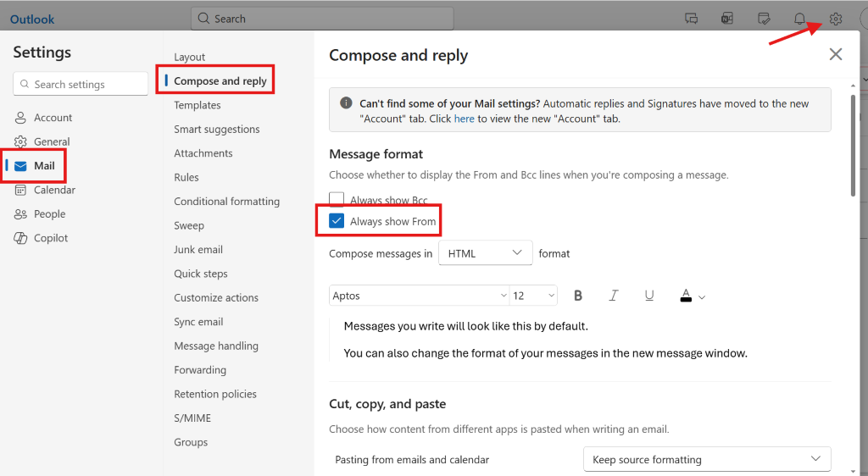Open the Rules settings page
The height and width of the screenshot is (476, 868).
[186, 178]
